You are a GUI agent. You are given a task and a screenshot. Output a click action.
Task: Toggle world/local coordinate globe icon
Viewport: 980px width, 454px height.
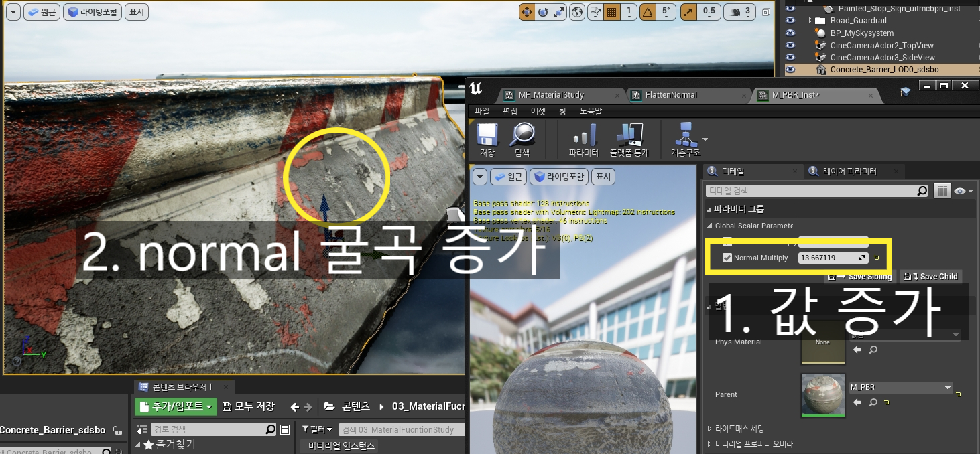coord(577,12)
